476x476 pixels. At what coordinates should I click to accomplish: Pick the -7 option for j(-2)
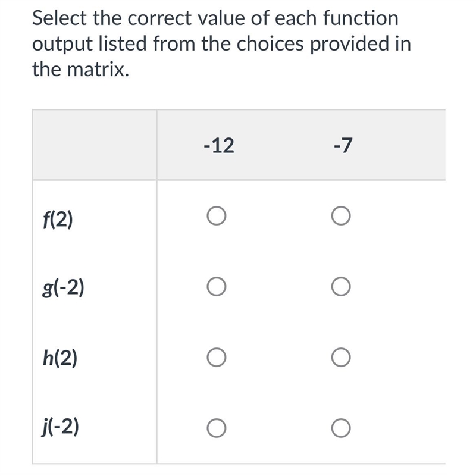pos(341,428)
